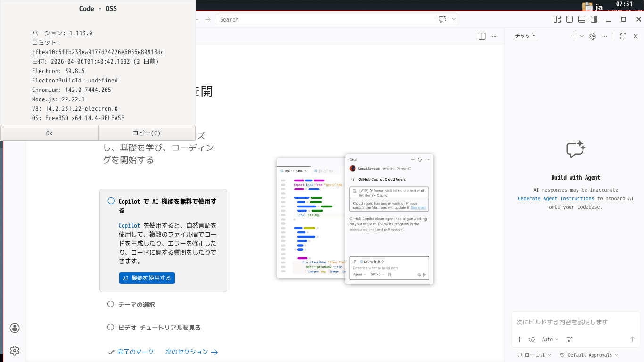The width and height of the screenshot is (644, 362).
Task: Click the 日付: 2026-04-06 date line
Action: pyautogui.click(x=96, y=61)
